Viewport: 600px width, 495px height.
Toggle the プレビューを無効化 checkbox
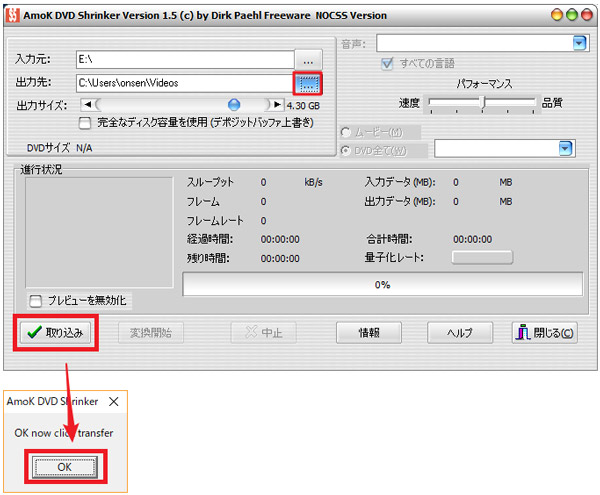(36, 300)
